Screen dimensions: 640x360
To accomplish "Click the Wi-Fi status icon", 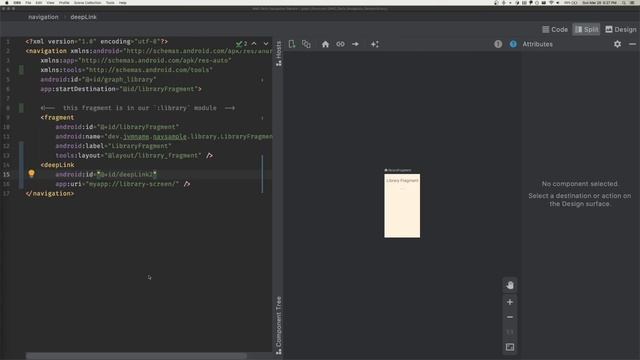I will (x=551, y=2).
